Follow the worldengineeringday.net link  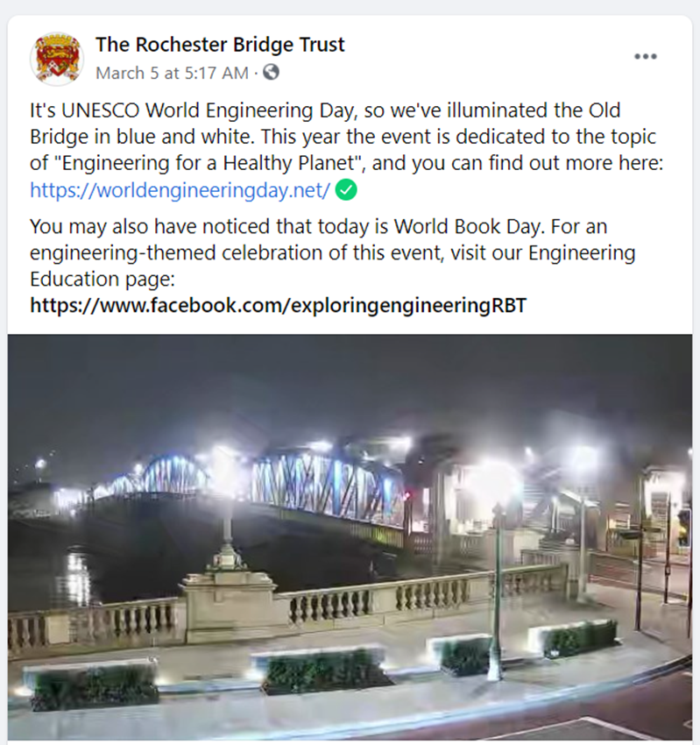(180, 190)
